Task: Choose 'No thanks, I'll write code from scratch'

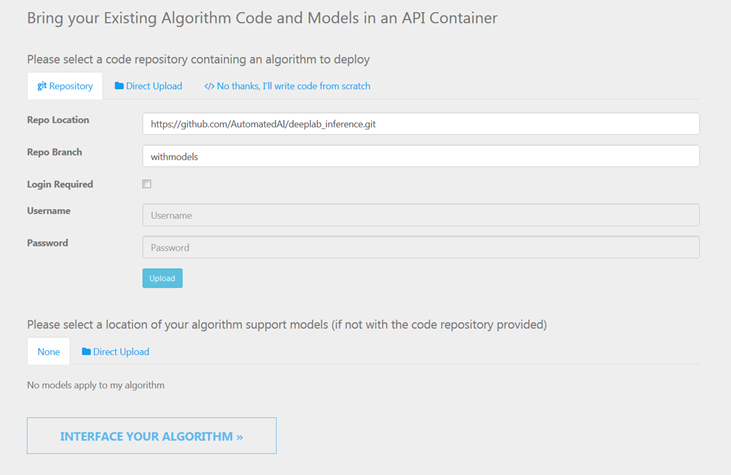Action: click(x=287, y=86)
